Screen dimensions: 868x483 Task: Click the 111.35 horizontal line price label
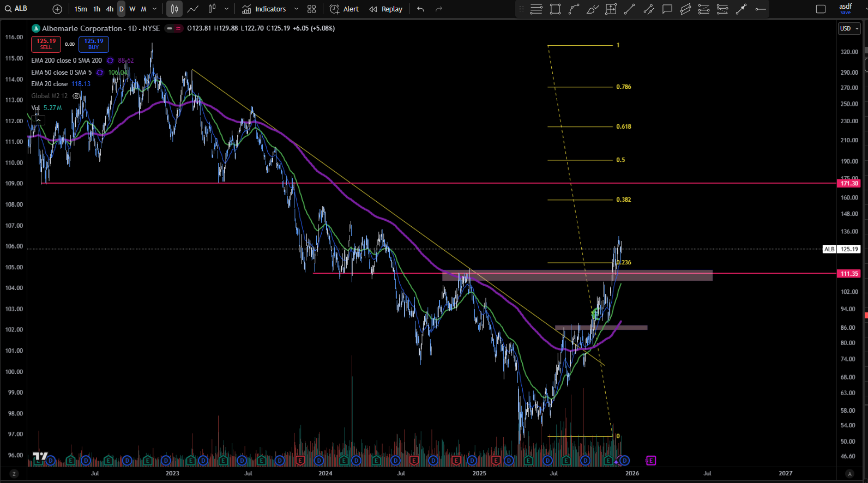(849, 274)
